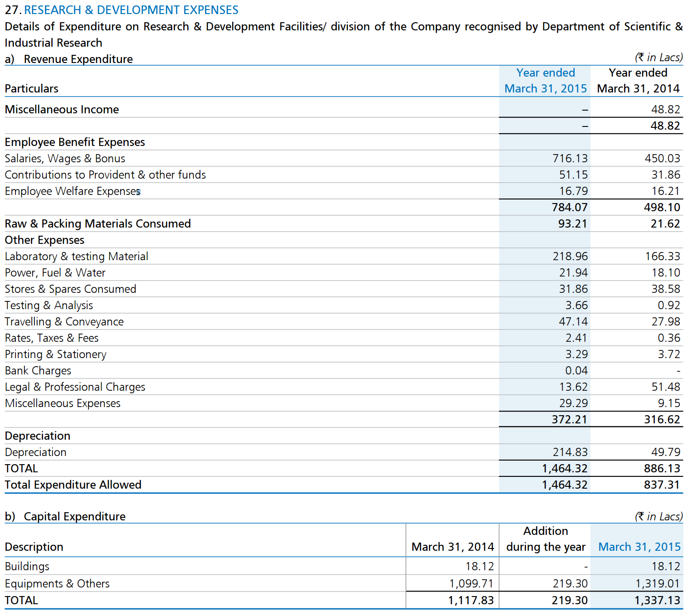
Task: Click Power, Fuel & Water value 21.94
Action: tap(573, 272)
